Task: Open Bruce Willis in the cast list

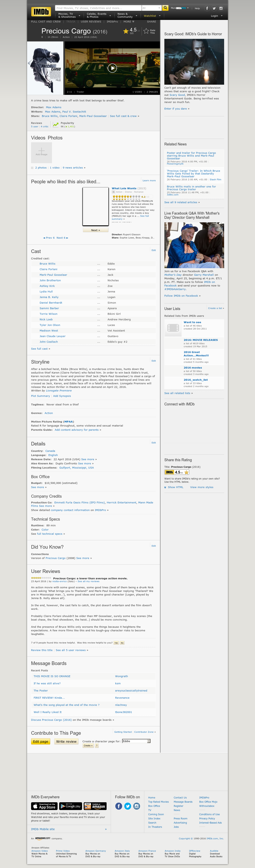Action: pos(47,264)
